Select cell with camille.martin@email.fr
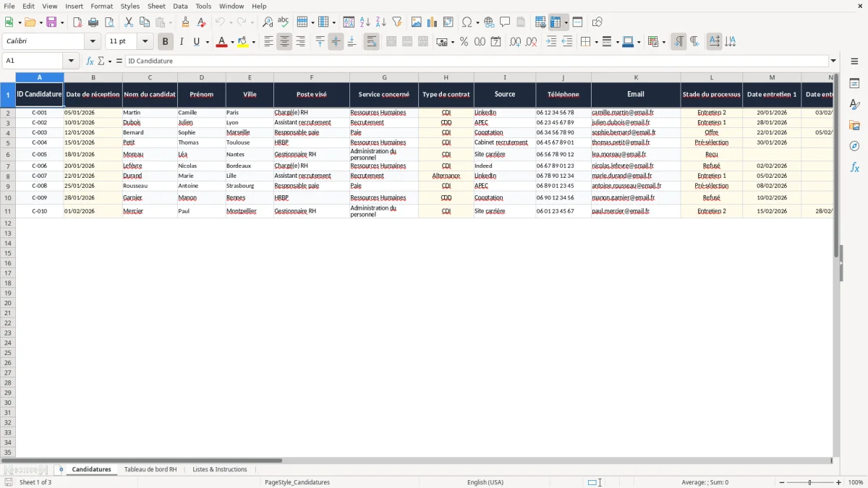Image resolution: width=868 pixels, height=488 pixels. click(x=636, y=113)
